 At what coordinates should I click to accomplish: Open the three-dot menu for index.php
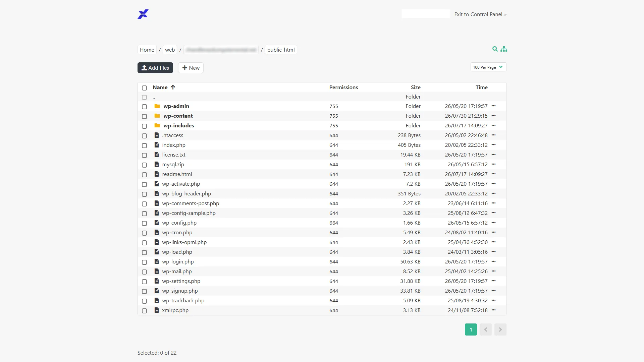493,145
